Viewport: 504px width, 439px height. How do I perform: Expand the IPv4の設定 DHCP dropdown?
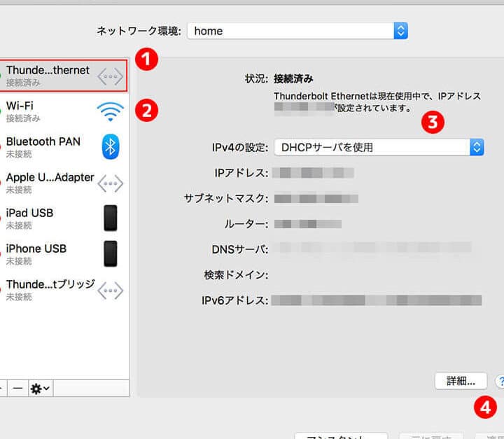pos(379,147)
